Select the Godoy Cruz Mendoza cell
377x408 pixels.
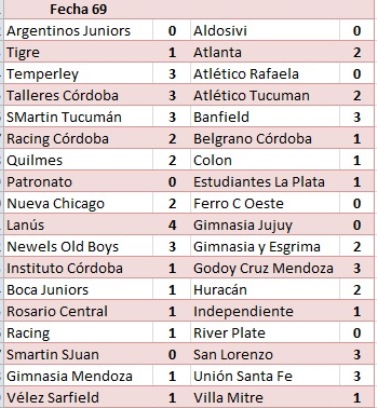[x=265, y=268]
